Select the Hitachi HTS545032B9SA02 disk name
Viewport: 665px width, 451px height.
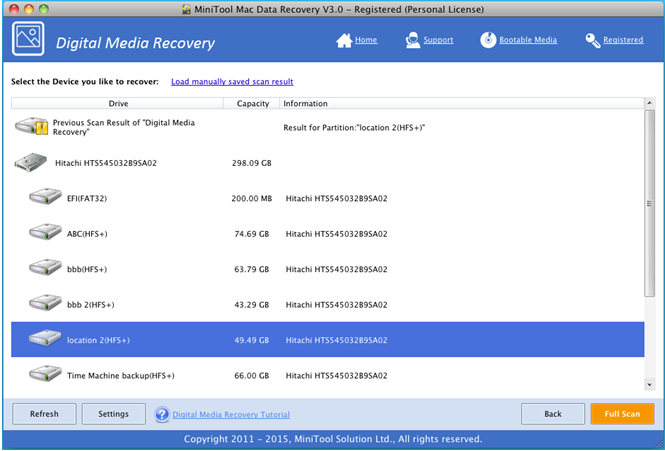[106, 163]
